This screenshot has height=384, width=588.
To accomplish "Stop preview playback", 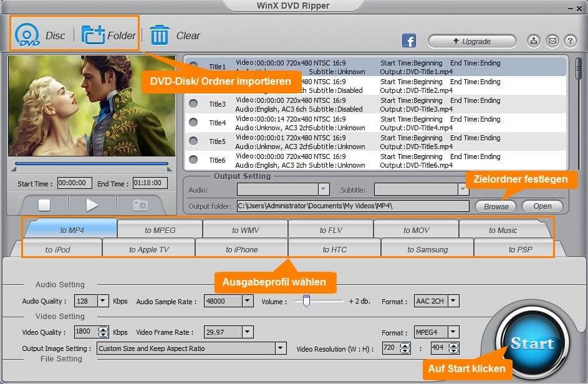I will coord(44,205).
